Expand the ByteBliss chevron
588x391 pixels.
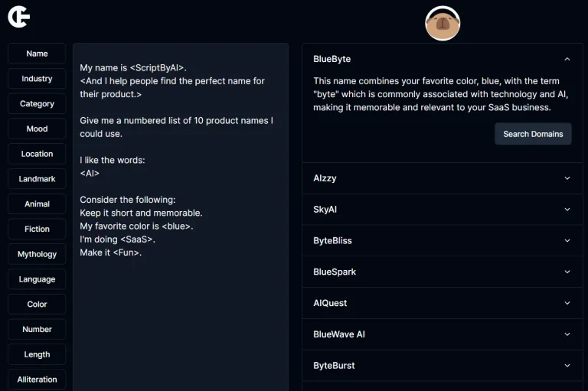click(x=567, y=241)
